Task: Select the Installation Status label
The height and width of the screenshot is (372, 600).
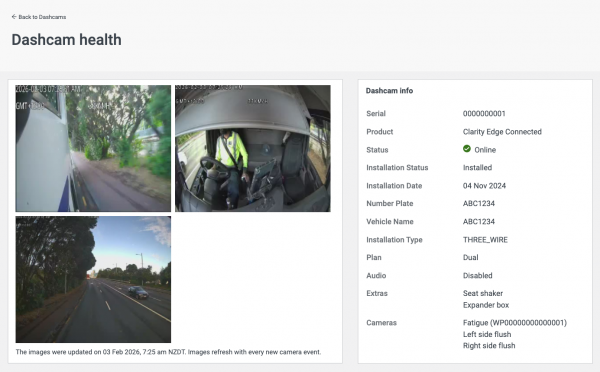Action: 397,168
